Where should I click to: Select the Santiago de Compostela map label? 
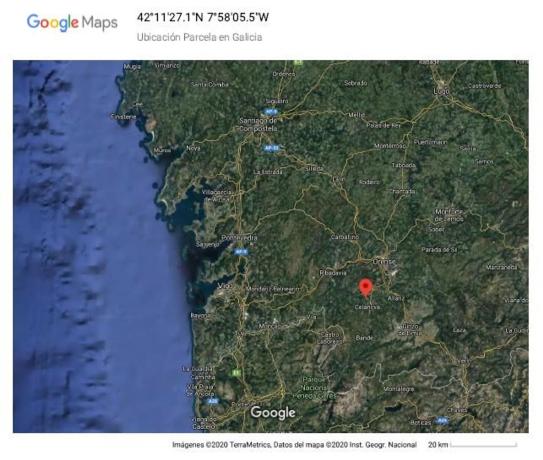coord(258,124)
